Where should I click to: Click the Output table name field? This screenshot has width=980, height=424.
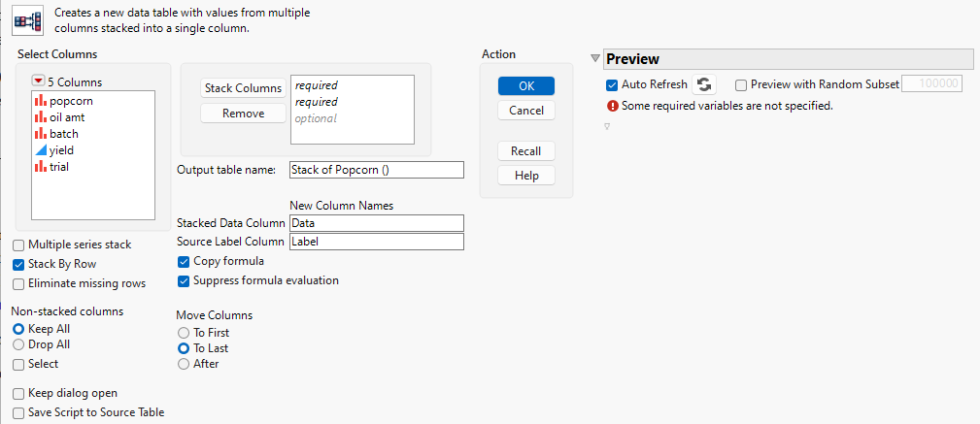point(377,170)
